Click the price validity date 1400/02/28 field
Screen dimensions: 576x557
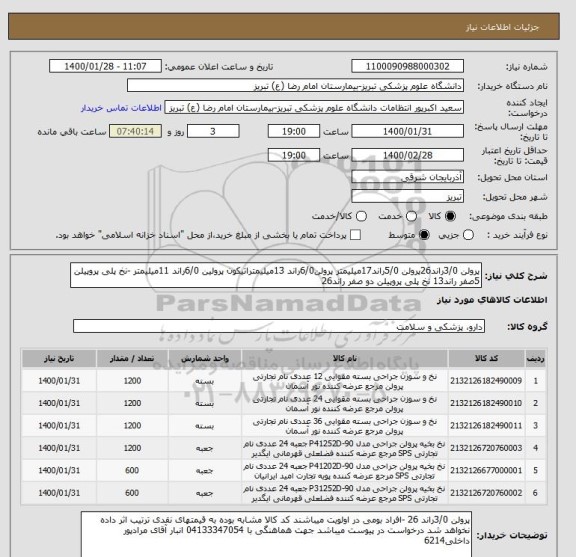coord(407,155)
